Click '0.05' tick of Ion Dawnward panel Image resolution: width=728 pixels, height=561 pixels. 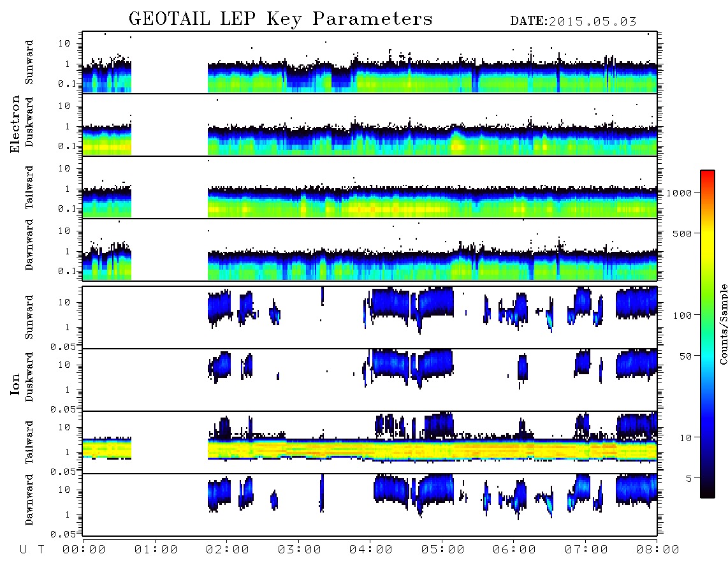coord(62,534)
